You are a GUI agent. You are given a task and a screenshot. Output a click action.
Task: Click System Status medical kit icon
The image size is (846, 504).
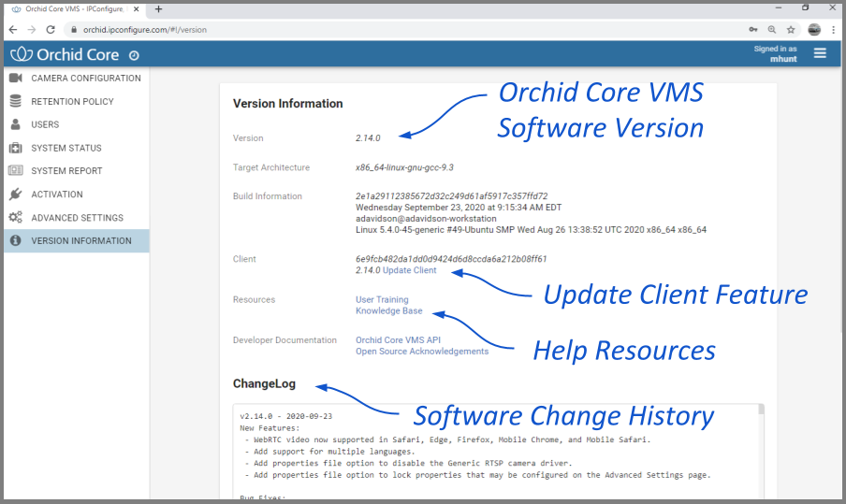(16, 148)
